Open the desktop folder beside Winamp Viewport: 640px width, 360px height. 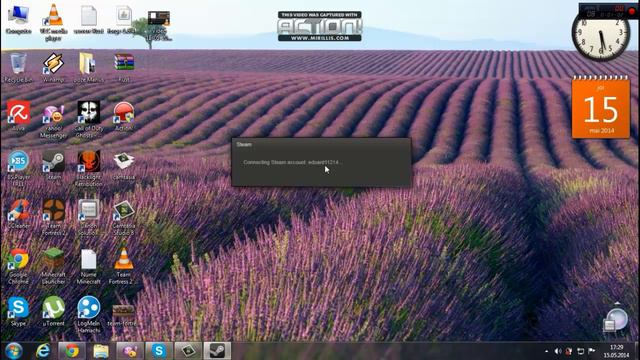point(89,67)
